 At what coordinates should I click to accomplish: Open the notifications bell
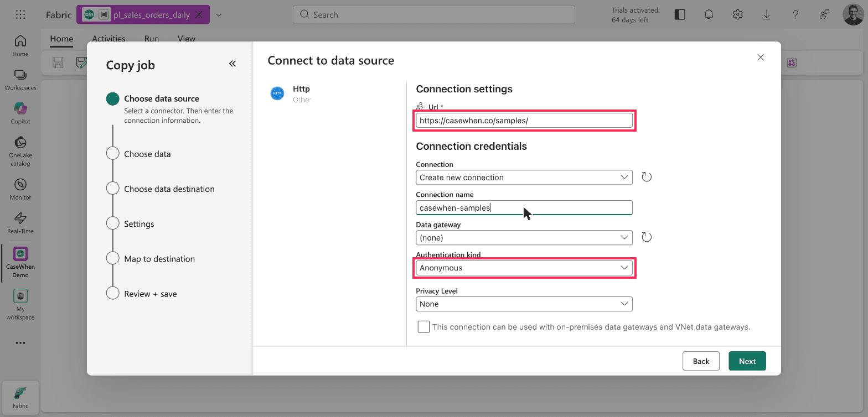(709, 15)
